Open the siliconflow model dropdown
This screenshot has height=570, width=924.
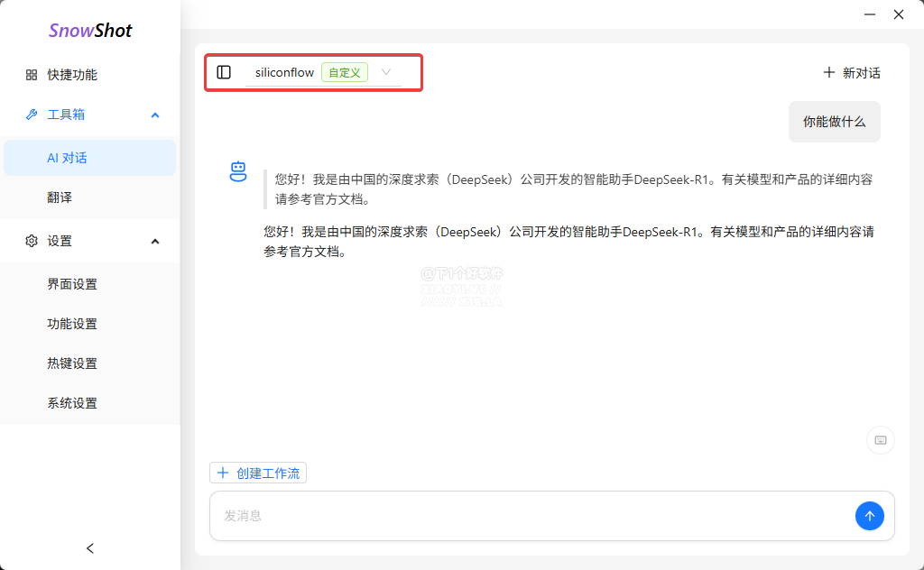coord(324,72)
